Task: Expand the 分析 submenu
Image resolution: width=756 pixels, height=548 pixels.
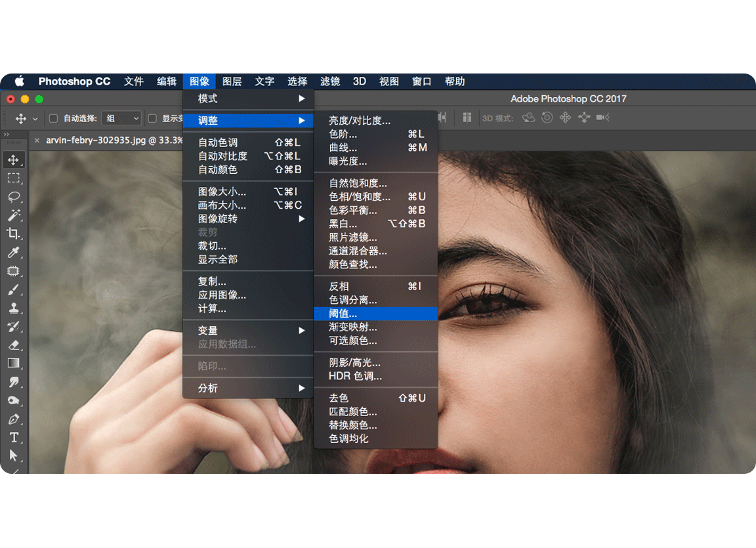Action: click(248, 389)
